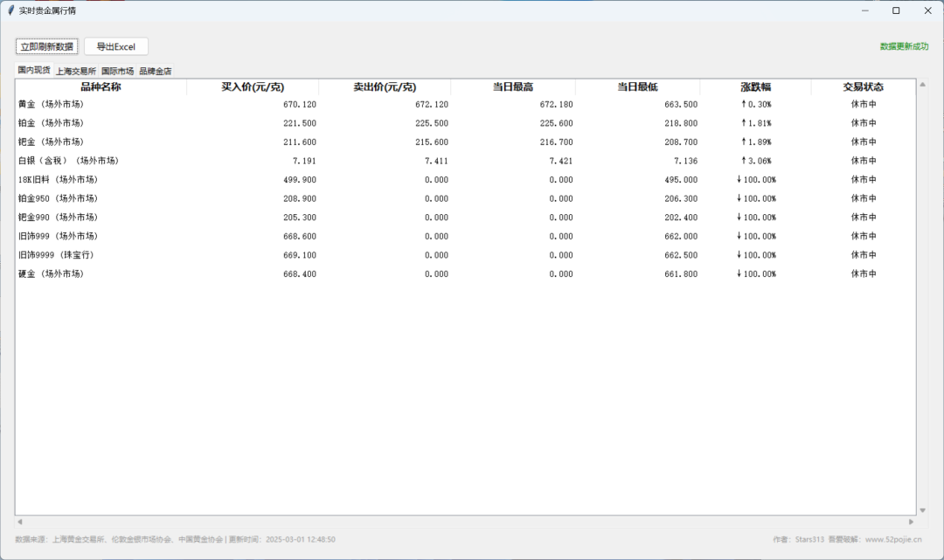
Task: Click the 涨跌幅 column header
Action: [755, 87]
